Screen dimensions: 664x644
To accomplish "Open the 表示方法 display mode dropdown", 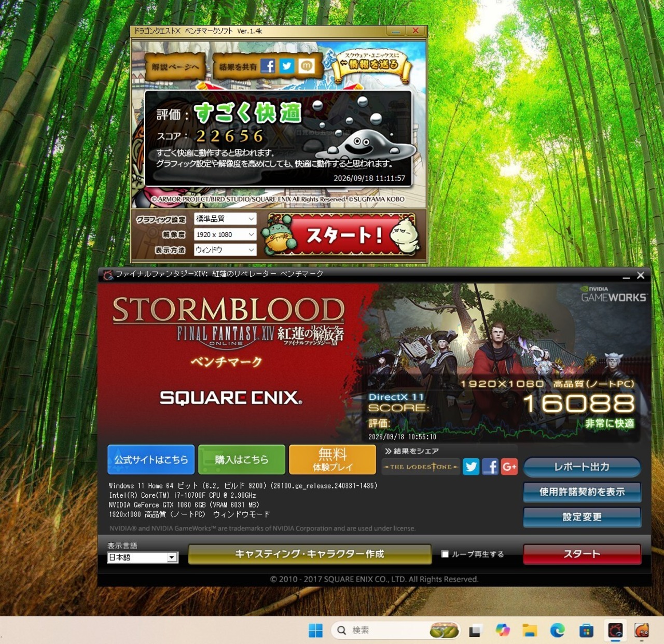I will click(x=225, y=250).
